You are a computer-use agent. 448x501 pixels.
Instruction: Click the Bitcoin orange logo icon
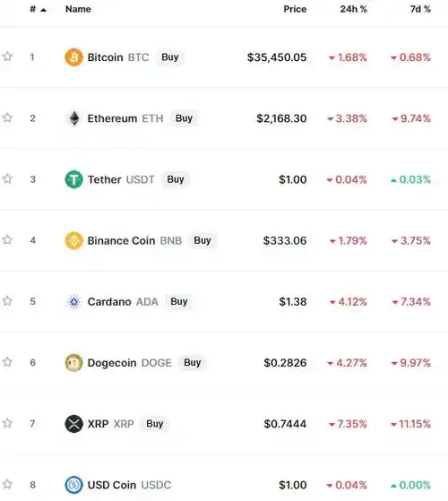[x=73, y=57]
